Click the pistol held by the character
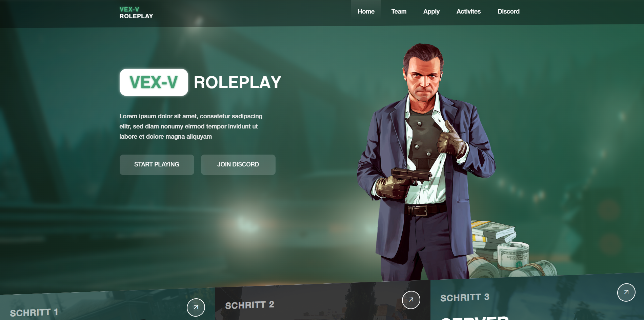Viewport: 644px width, 320px height. coord(411,176)
